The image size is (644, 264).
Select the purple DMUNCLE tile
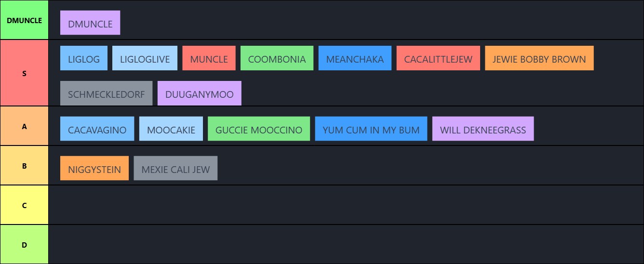point(90,23)
